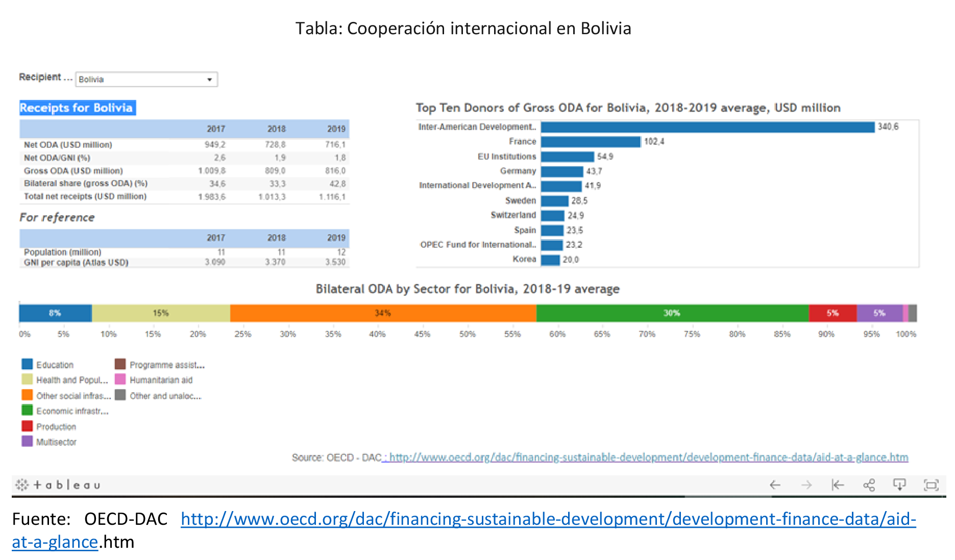955x560 pixels.
Task: Click the Tableau undo arrow
Action: tap(775, 485)
